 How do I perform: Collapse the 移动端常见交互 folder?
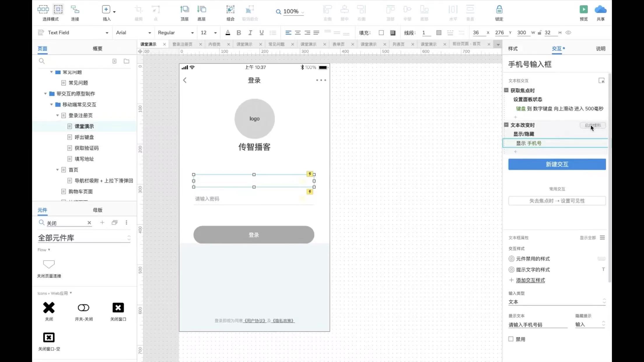pos(51,104)
